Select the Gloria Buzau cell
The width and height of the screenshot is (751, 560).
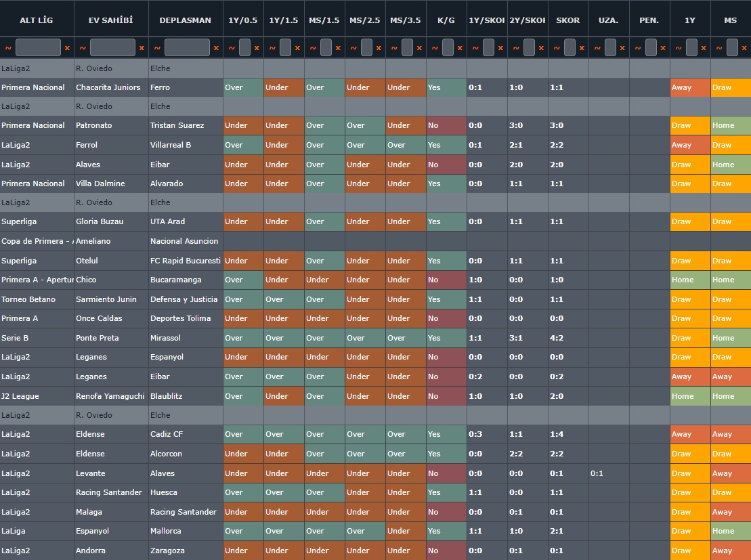coord(111,221)
